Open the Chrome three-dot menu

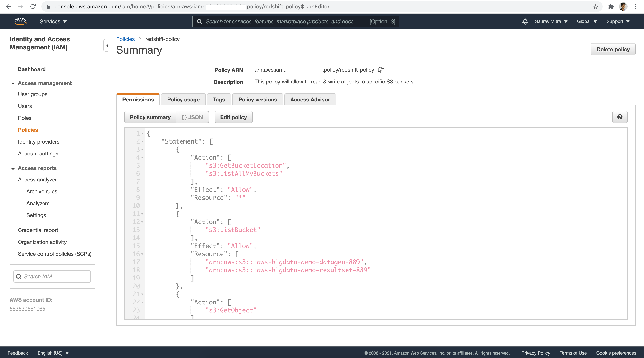coord(636,7)
